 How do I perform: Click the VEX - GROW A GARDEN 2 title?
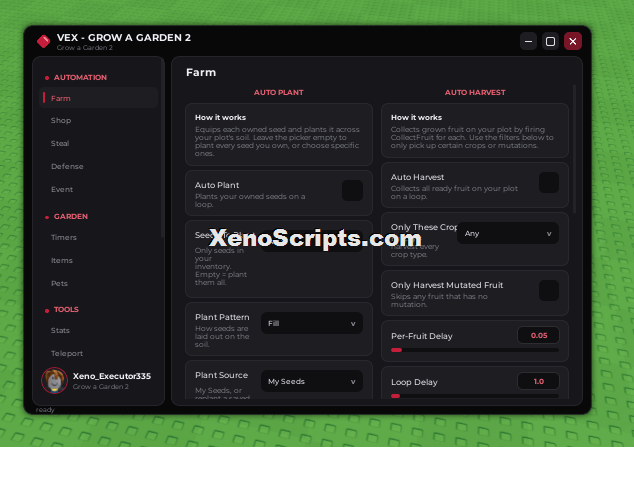pos(124,38)
